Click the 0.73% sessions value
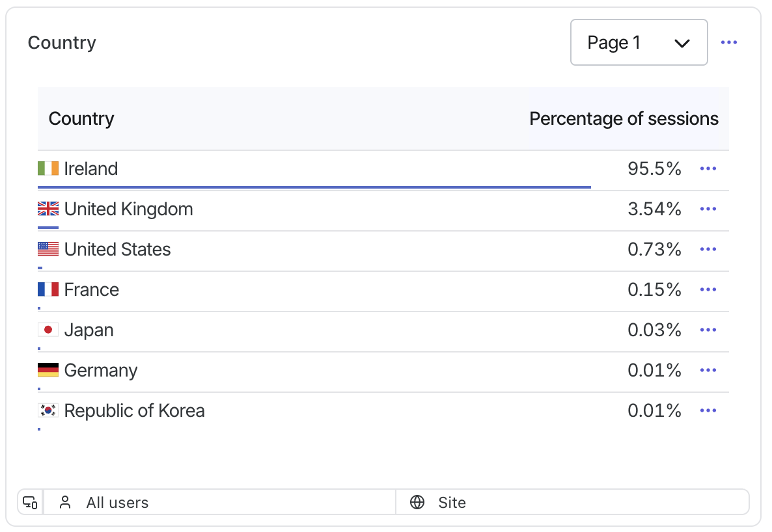The height and width of the screenshot is (532, 772). [x=654, y=250]
